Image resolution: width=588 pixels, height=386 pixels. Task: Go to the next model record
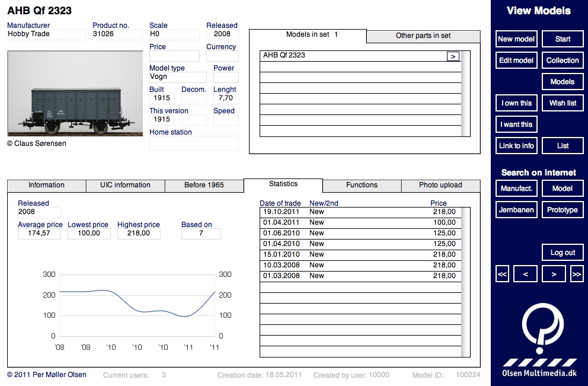point(554,274)
